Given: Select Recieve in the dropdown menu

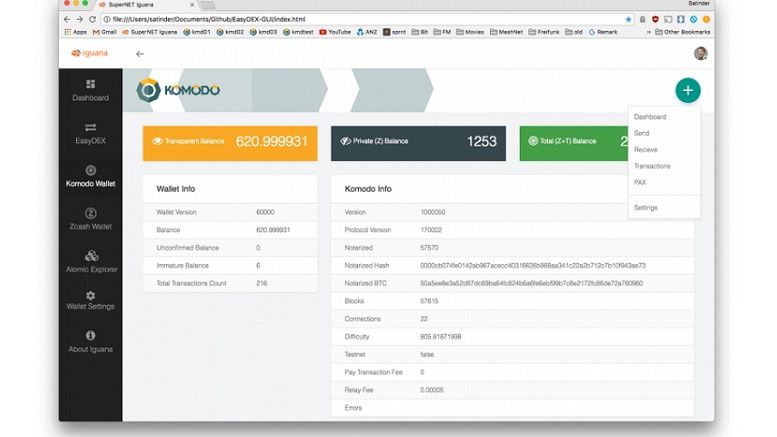Looking at the screenshot, I should [x=645, y=150].
